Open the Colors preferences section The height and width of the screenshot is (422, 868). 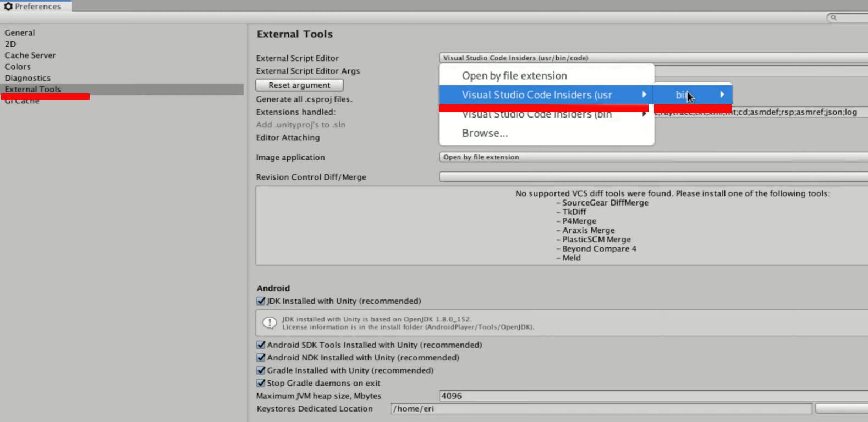coord(18,66)
